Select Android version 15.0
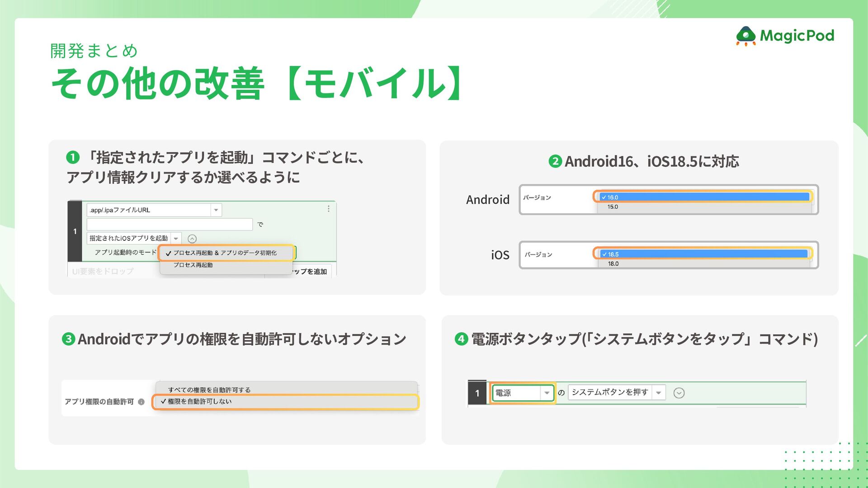868x488 pixels. (613, 207)
